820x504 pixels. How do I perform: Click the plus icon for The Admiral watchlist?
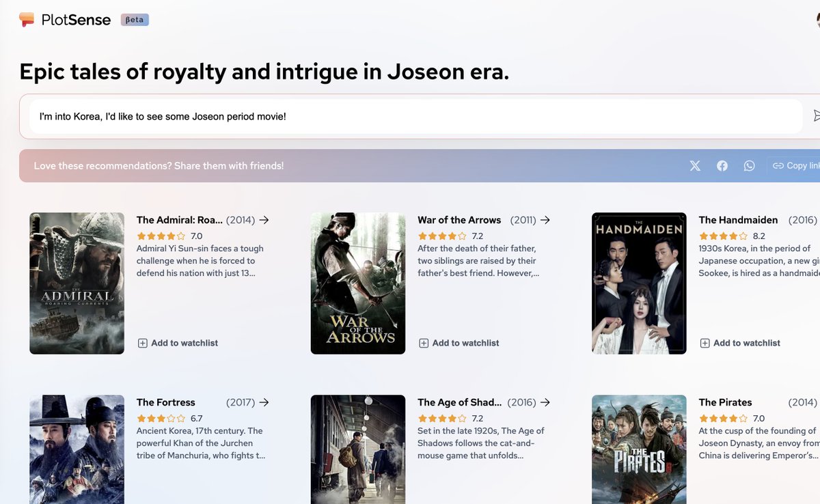[x=143, y=343]
